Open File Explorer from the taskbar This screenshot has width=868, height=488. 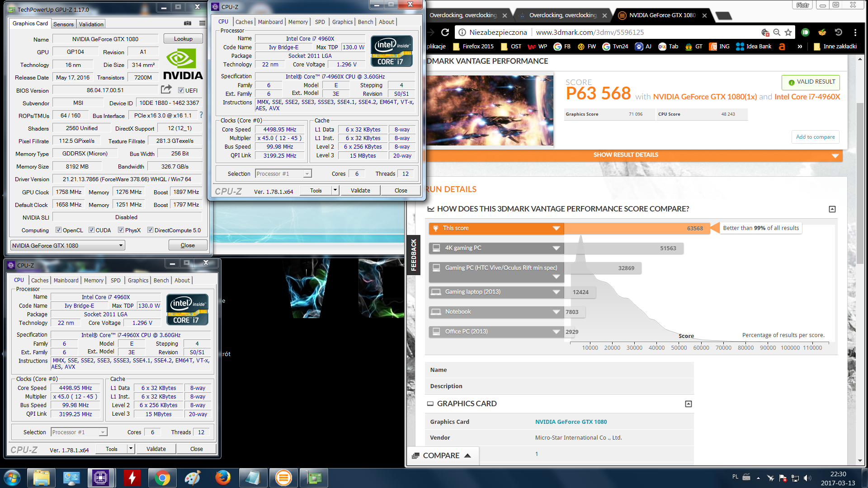41,478
